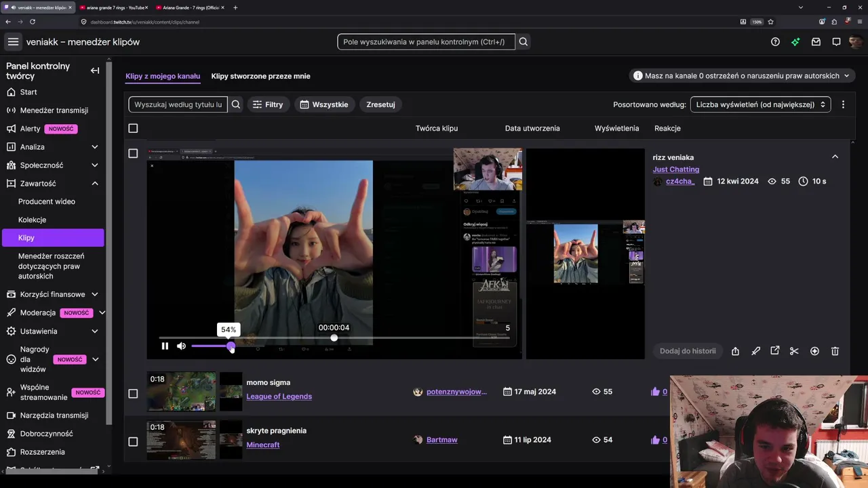Focus the dashboard search field
Screen dimensions: 868x488
point(426,42)
